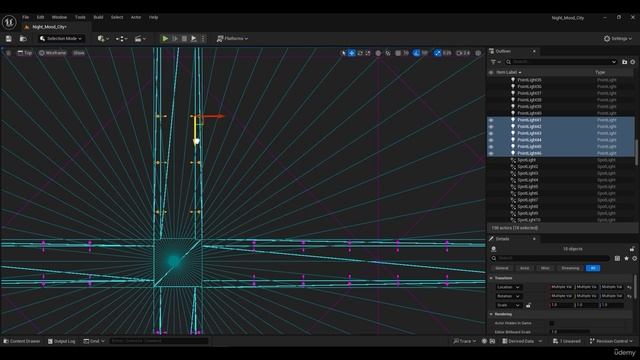640x360 pixels.
Task: Toggle visibility of PointLight45
Action: [491, 147]
